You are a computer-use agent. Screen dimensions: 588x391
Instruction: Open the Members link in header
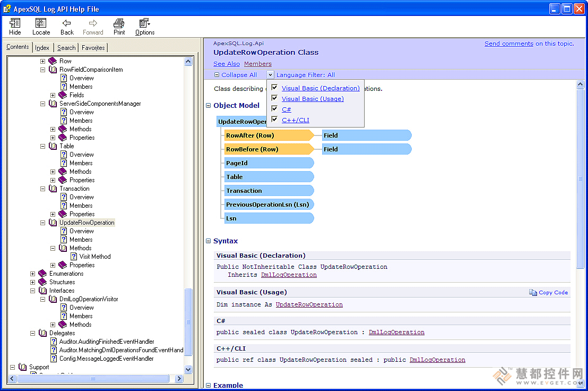pyautogui.click(x=257, y=64)
